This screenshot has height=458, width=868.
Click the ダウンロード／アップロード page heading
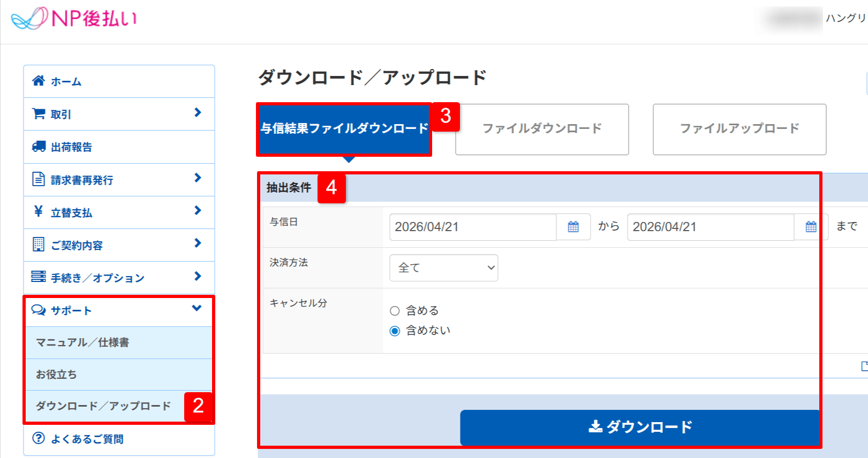pos(372,78)
